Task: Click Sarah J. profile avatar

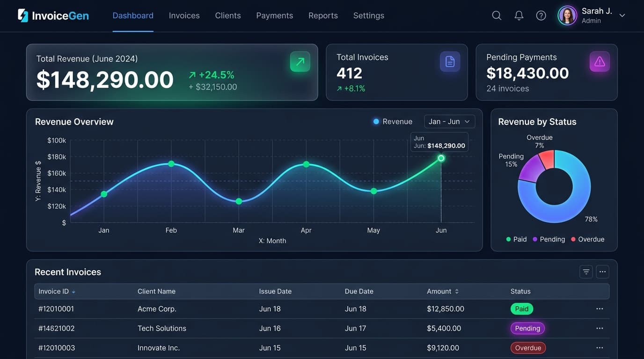Action: [567, 15]
